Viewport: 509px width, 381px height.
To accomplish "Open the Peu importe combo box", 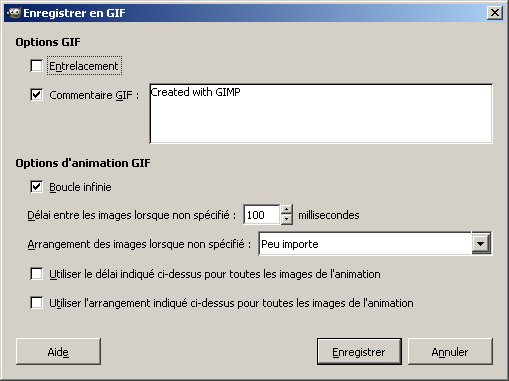I will pyautogui.click(x=375, y=244).
